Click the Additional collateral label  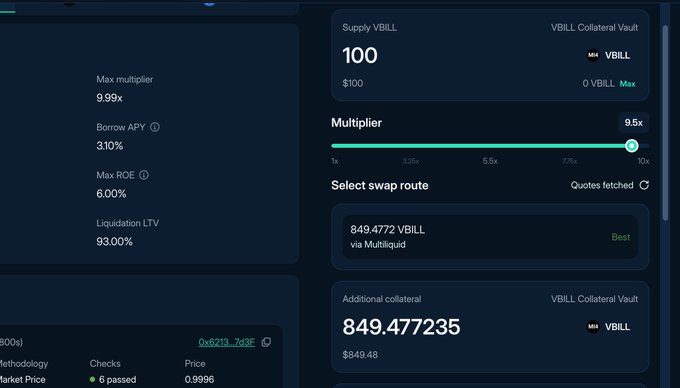click(382, 299)
